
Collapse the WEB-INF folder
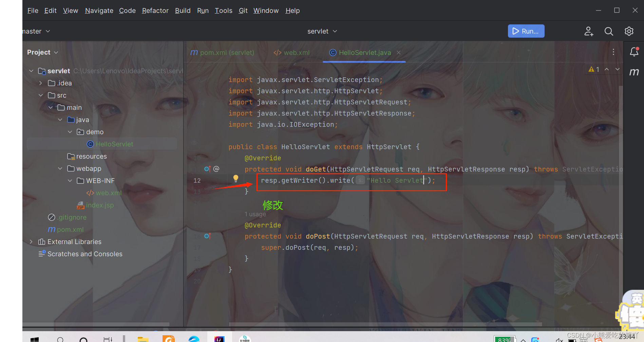(x=70, y=181)
